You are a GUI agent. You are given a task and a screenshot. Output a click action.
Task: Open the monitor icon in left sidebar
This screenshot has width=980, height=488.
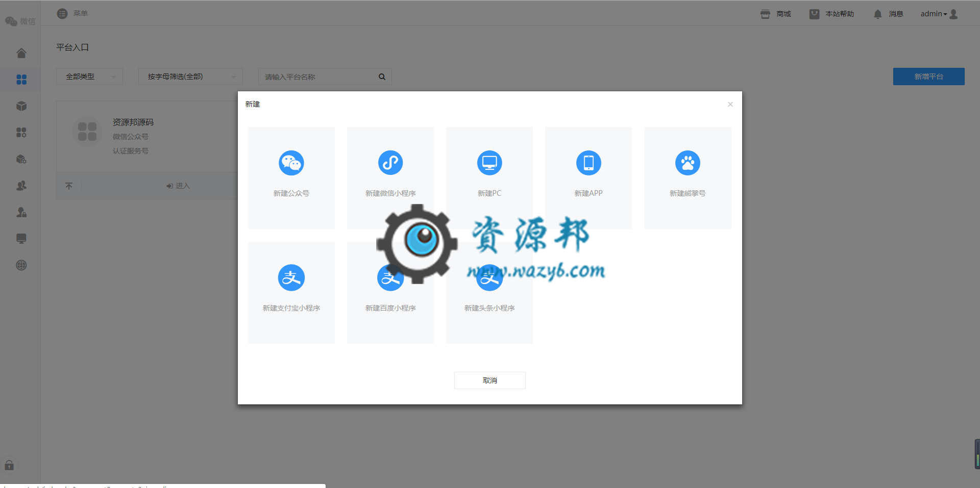point(21,239)
